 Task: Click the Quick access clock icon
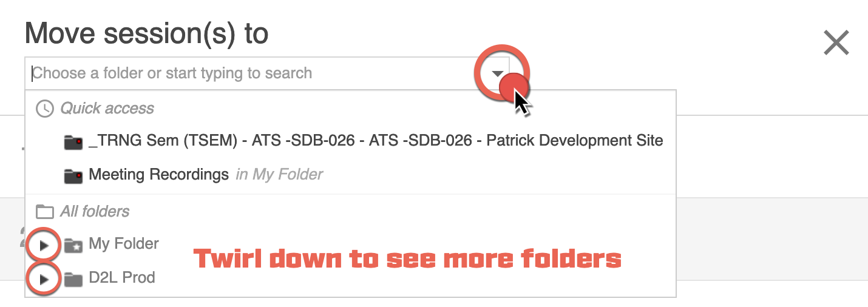click(x=44, y=109)
